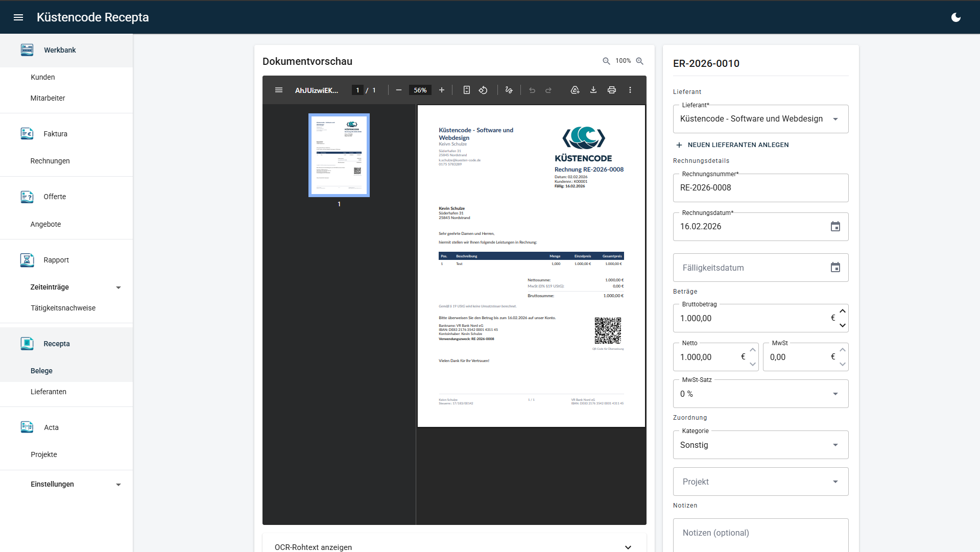Screen dimensions: 980x552
Task: Expand the OCR-Rohtext anzeigen panel
Action: click(628, 547)
